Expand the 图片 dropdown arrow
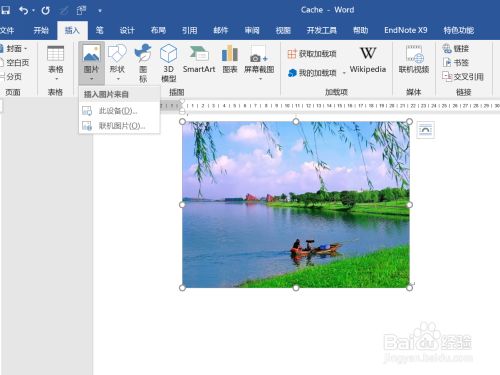The height and width of the screenshot is (375, 500). tap(92, 79)
